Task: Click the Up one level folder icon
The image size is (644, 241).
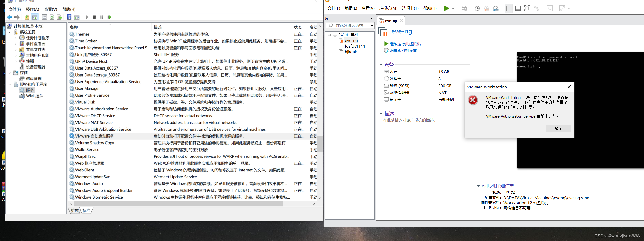Action: point(27,17)
